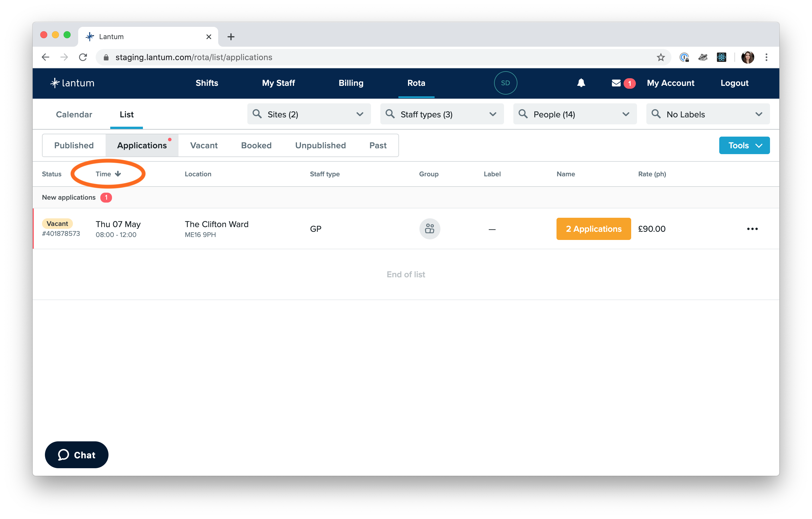Image resolution: width=812 pixels, height=519 pixels.
Task: Switch to the Published tab
Action: (74, 145)
